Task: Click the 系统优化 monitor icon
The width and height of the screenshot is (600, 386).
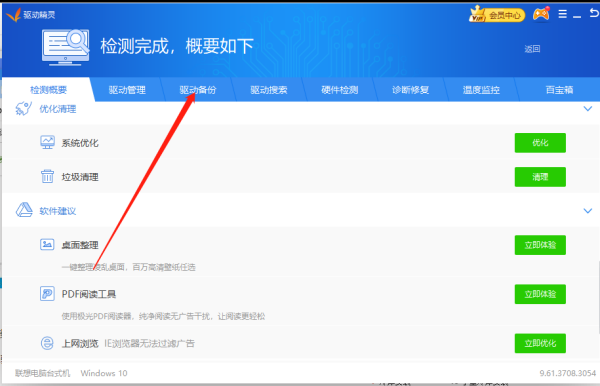Action: (47, 142)
